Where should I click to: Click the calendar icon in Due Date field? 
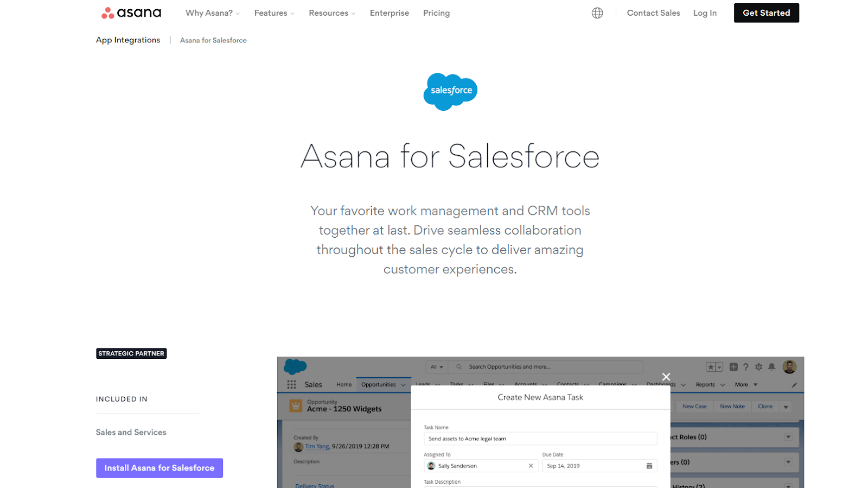(649, 466)
